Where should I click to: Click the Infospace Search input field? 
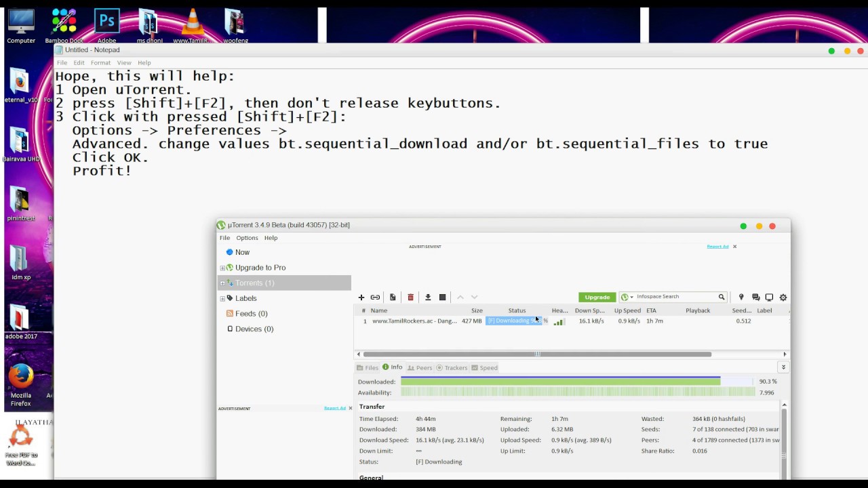tap(675, 297)
